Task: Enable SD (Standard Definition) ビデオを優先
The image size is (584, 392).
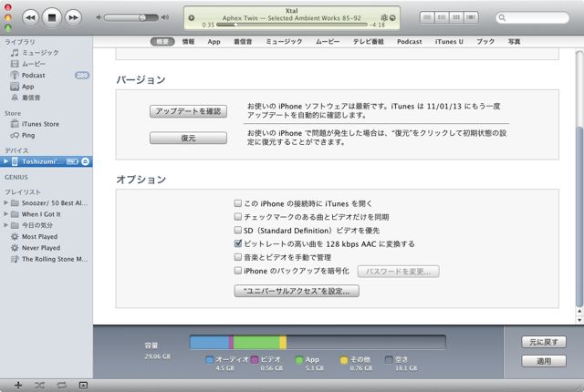Action: [238, 230]
